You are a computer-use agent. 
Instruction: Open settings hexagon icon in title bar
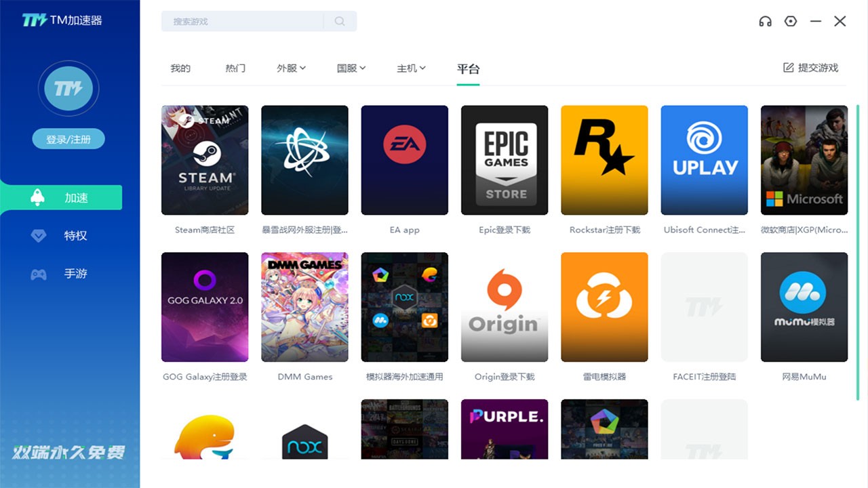point(790,21)
